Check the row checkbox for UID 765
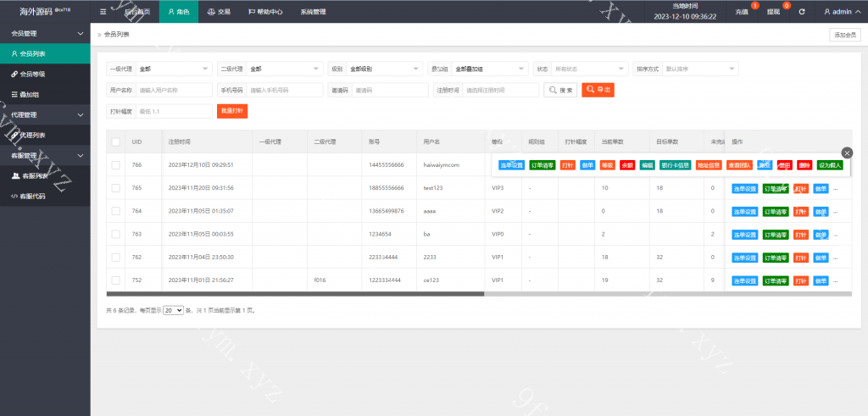This screenshot has height=416, width=868. tap(115, 188)
